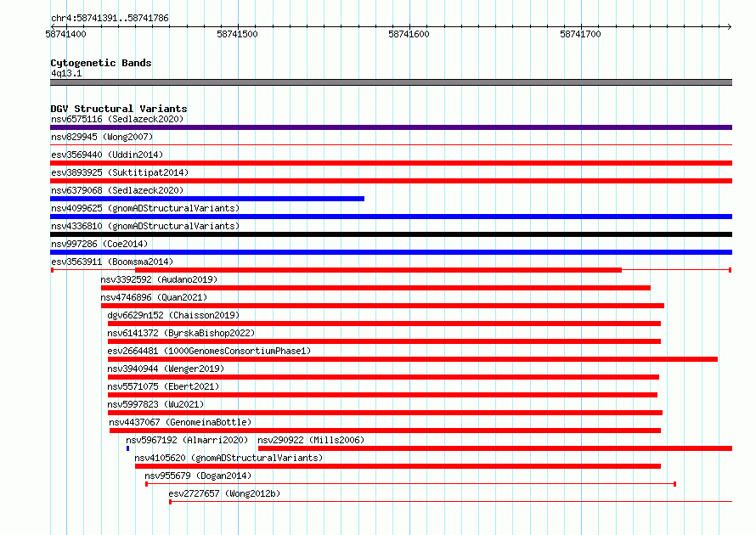Open variant dgv6629n152 (Chaisson2019) label
Screen dimensions: 756x535
click(x=173, y=315)
